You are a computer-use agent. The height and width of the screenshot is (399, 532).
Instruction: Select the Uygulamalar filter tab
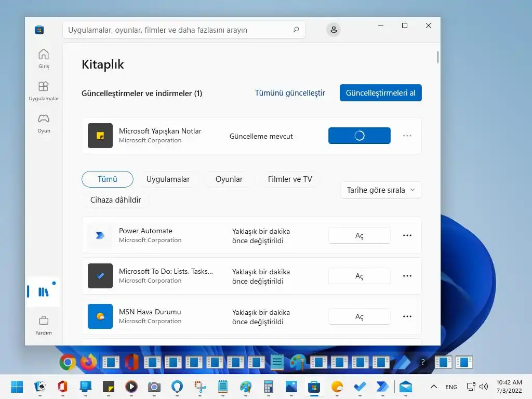click(168, 179)
